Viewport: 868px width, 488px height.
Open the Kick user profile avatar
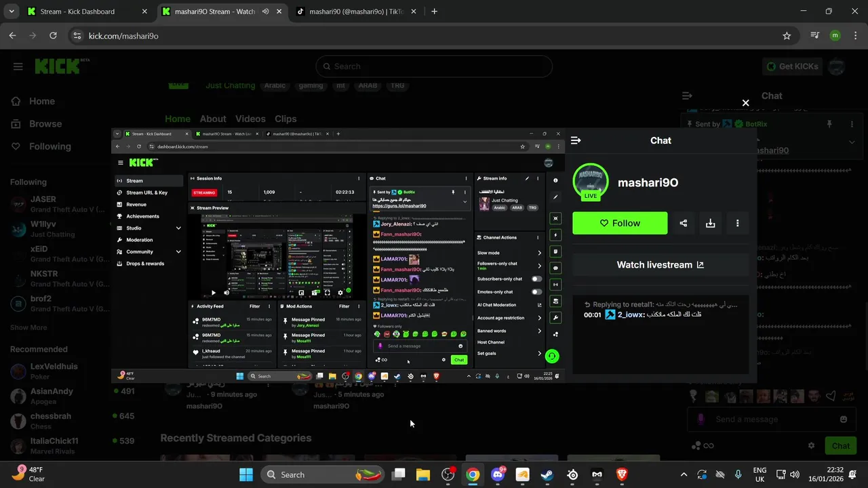point(837,66)
